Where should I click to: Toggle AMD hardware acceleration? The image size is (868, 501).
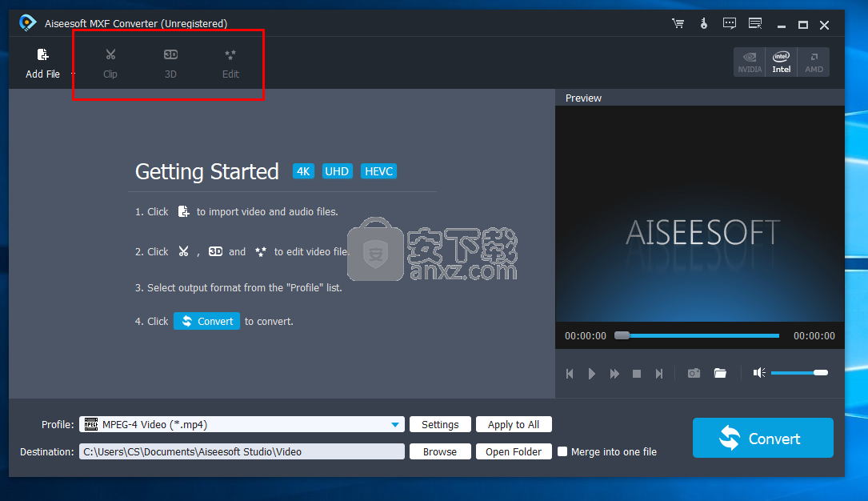pos(814,62)
